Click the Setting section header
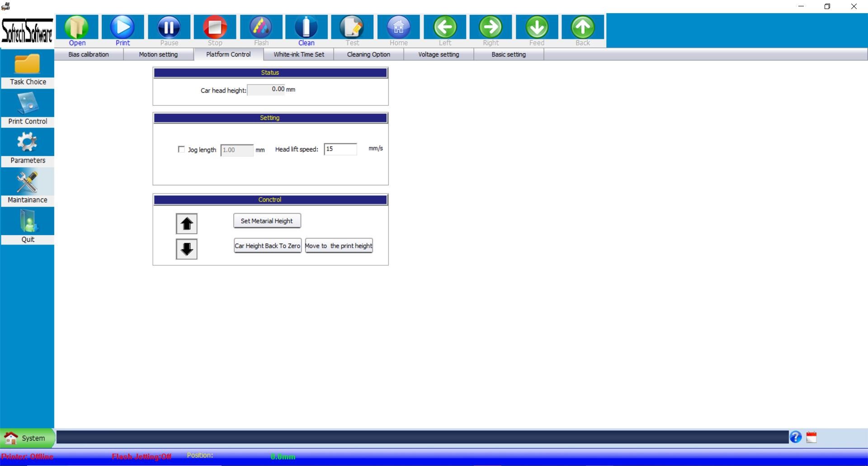 tap(270, 118)
